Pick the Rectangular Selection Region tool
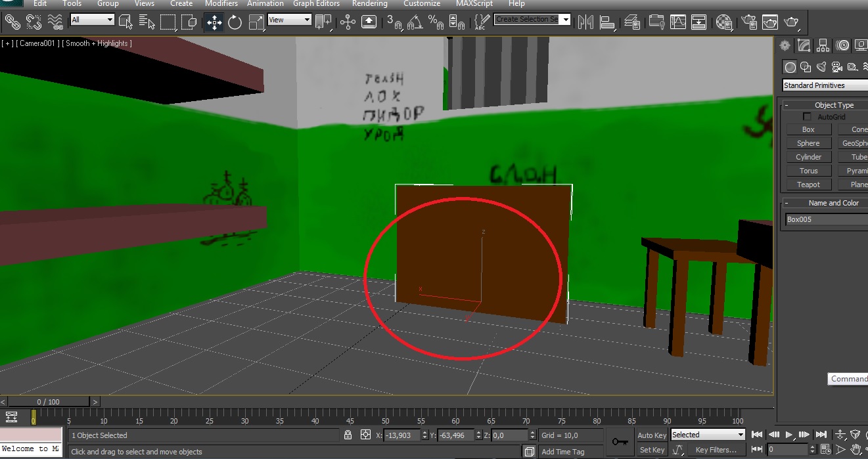 pyautogui.click(x=168, y=22)
